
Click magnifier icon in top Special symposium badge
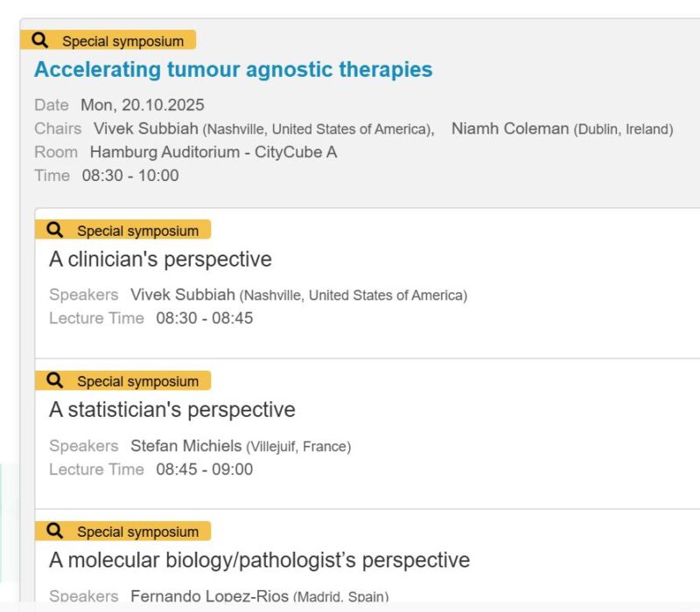(x=39, y=40)
